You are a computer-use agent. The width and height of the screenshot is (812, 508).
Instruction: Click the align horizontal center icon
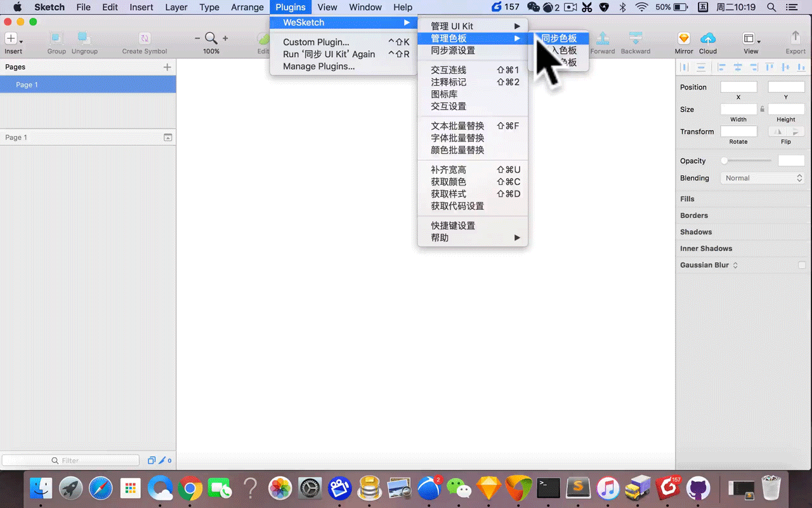tap(737, 67)
